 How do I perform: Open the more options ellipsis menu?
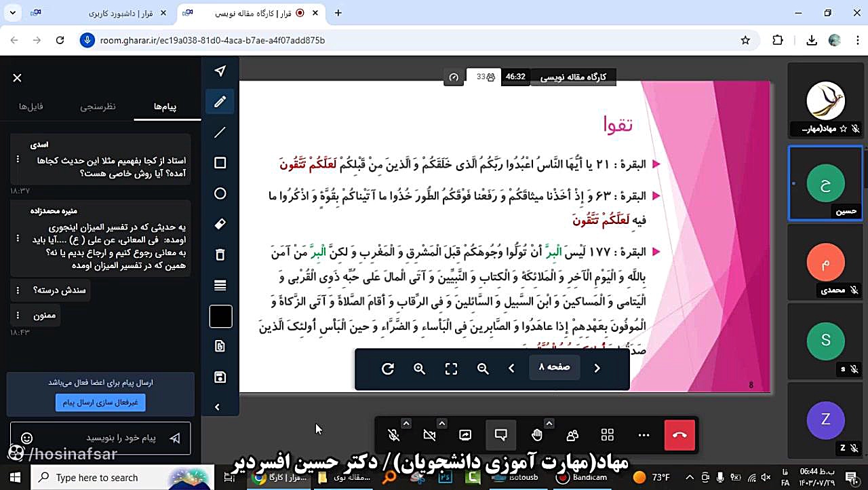[x=644, y=435]
